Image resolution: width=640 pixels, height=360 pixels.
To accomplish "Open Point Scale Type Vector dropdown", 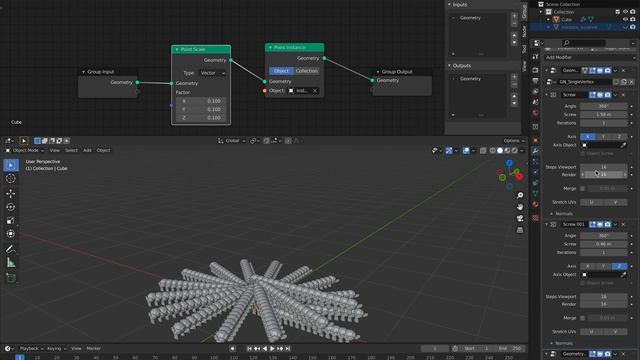I will (213, 73).
